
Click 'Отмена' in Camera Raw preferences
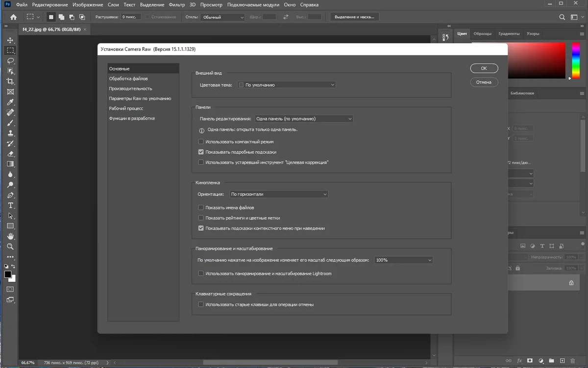[x=484, y=82]
